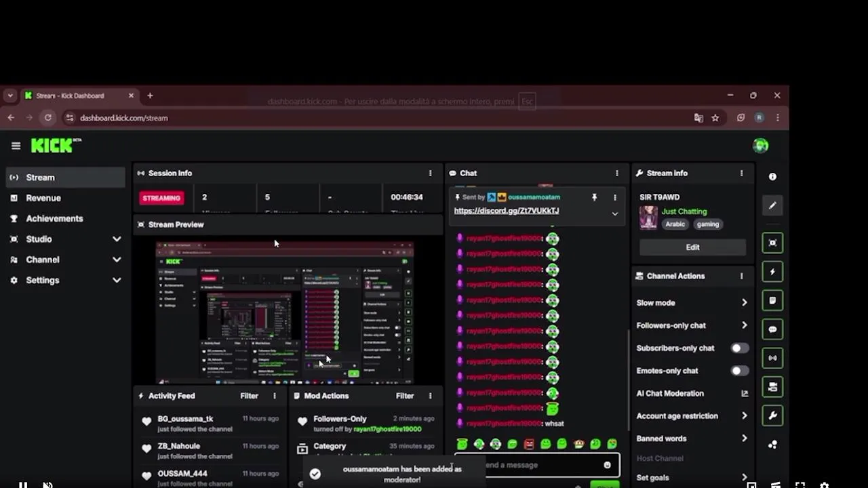Open pinned message three-dot menu

(x=615, y=197)
